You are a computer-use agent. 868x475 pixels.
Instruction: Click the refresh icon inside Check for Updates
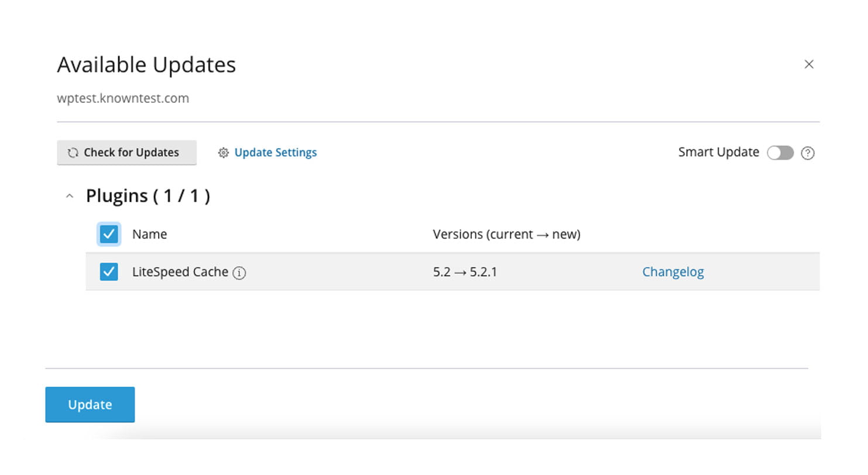[x=72, y=152]
